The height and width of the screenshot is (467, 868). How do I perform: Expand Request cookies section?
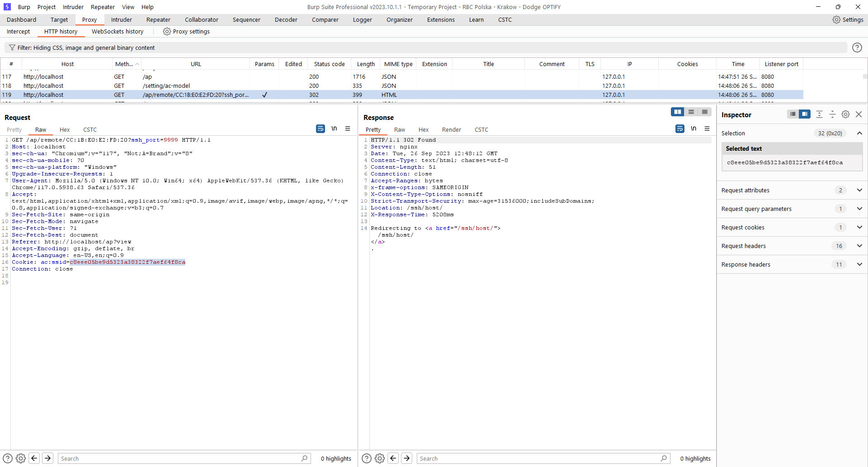(x=859, y=227)
